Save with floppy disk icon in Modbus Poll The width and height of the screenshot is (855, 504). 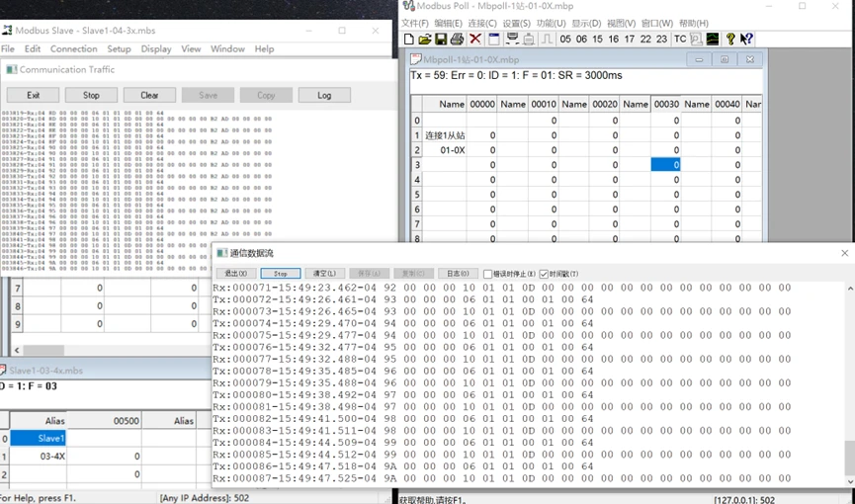[441, 39]
